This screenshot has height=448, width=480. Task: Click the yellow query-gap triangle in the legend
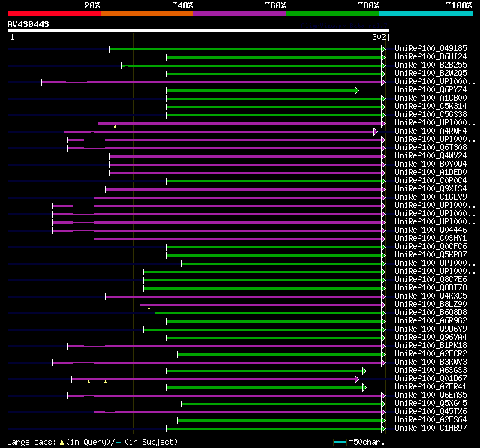pyautogui.click(x=61, y=442)
